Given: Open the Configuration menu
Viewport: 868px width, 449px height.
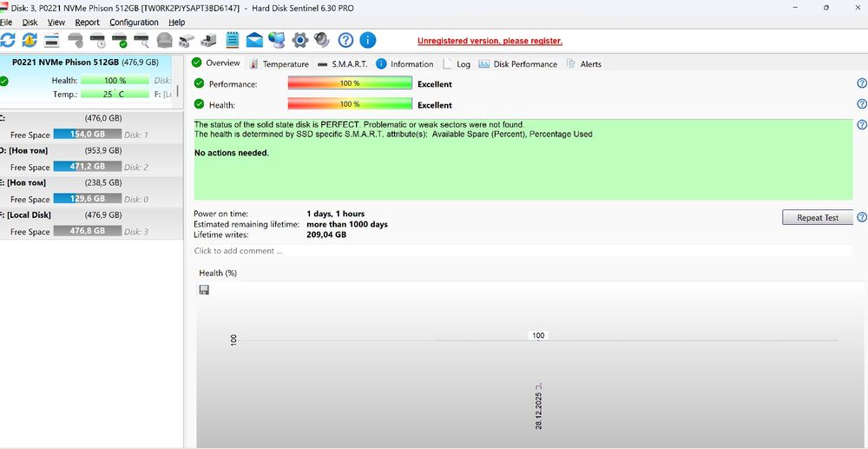Looking at the screenshot, I should [134, 22].
